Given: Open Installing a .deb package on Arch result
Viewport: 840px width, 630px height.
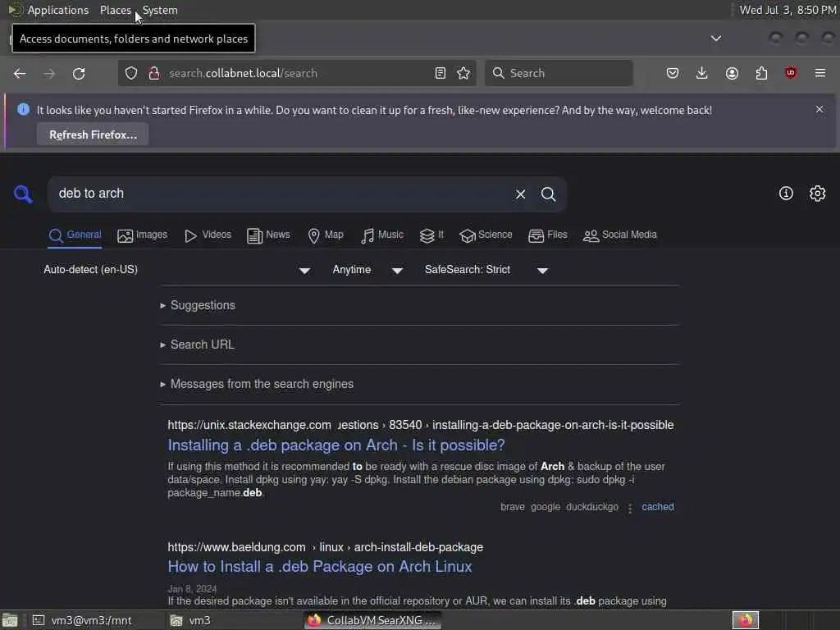Looking at the screenshot, I should coord(336,445).
